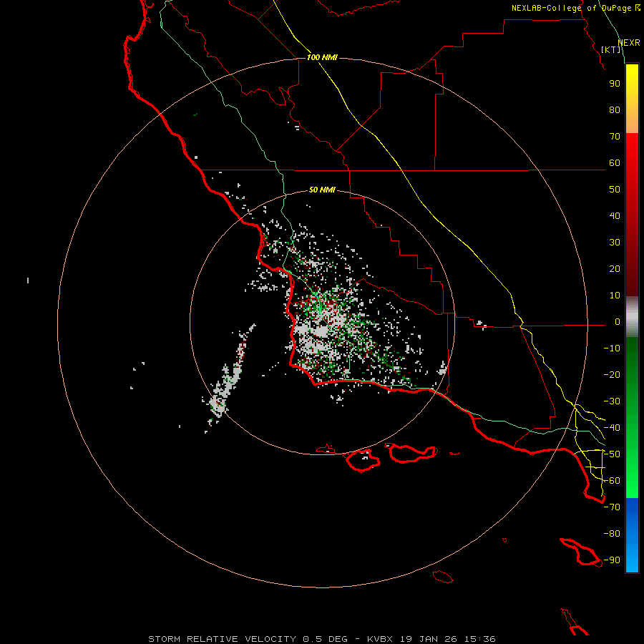Click the -60 knot scale value
Screen dimensions: 644x644
point(612,481)
